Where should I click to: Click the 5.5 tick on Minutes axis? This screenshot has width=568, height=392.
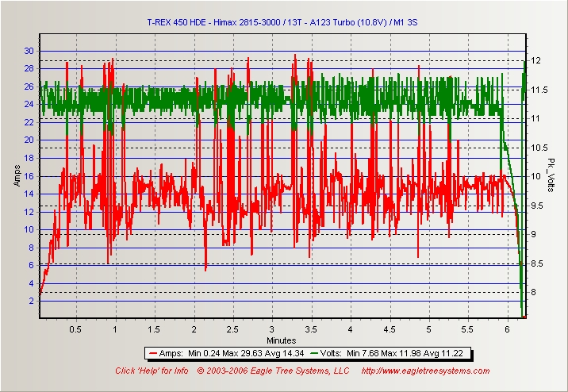click(x=467, y=329)
